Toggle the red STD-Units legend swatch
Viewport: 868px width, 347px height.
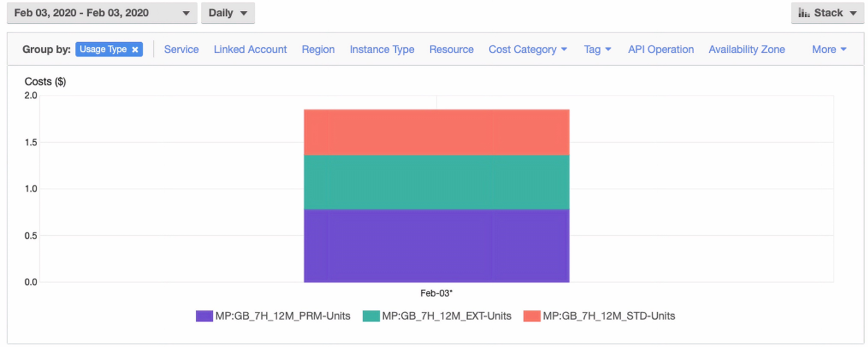[532, 316]
